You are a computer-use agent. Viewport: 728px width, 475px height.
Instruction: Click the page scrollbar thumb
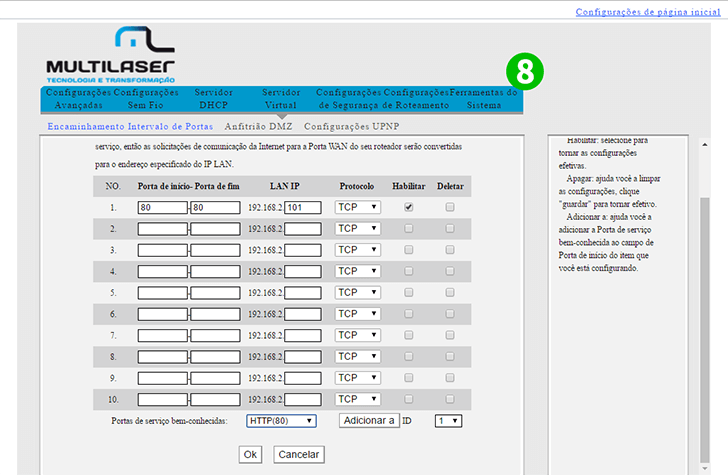point(705,330)
